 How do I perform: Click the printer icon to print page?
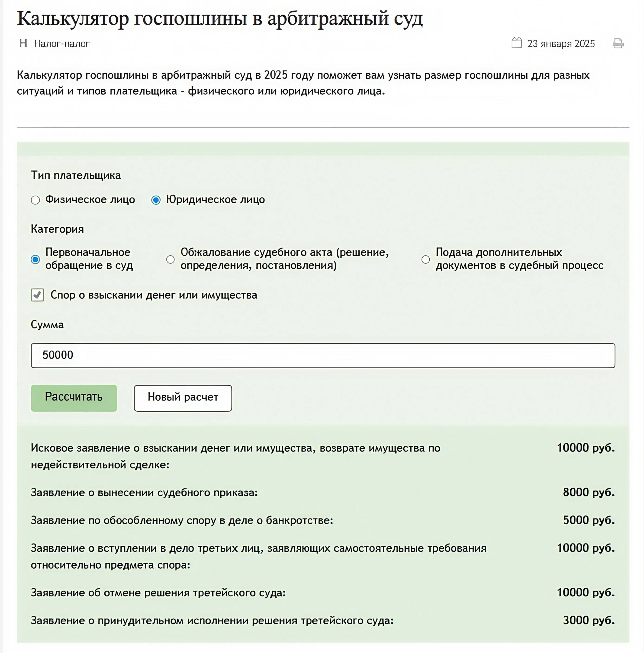(618, 44)
